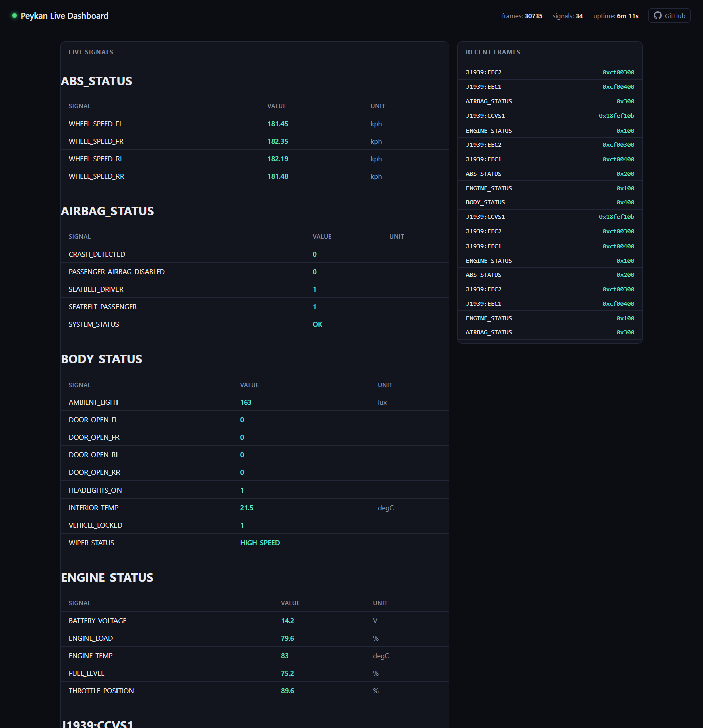Click the VALUE column header in ABS_STATUS table

click(x=277, y=106)
